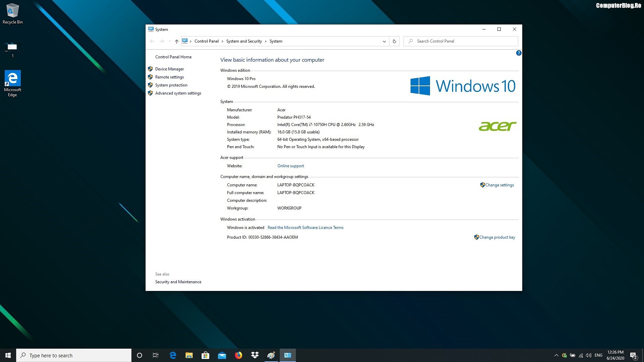Open Advanced system settings
This screenshot has height=362, width=644.
[x=178, y=93]
